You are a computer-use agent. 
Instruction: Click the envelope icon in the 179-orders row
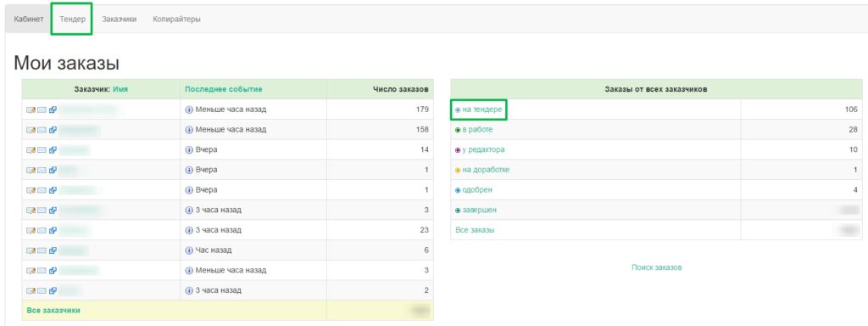[x=42, y=110]
